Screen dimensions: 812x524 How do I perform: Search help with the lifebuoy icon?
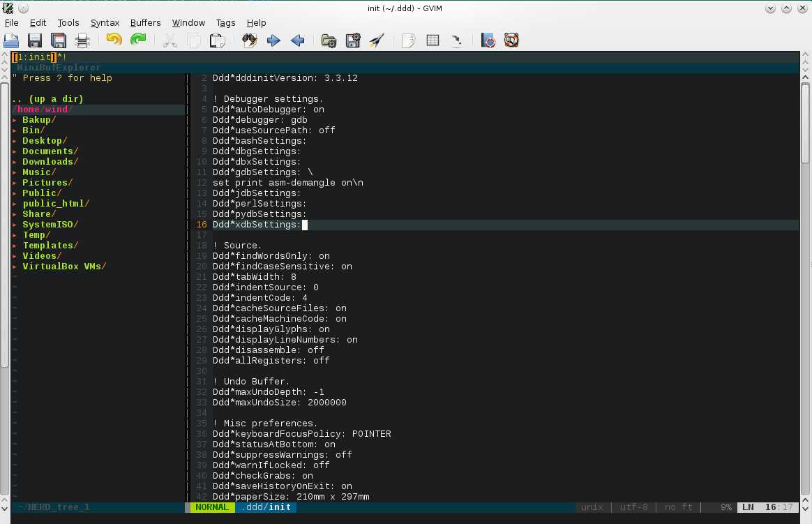point(511,40)
